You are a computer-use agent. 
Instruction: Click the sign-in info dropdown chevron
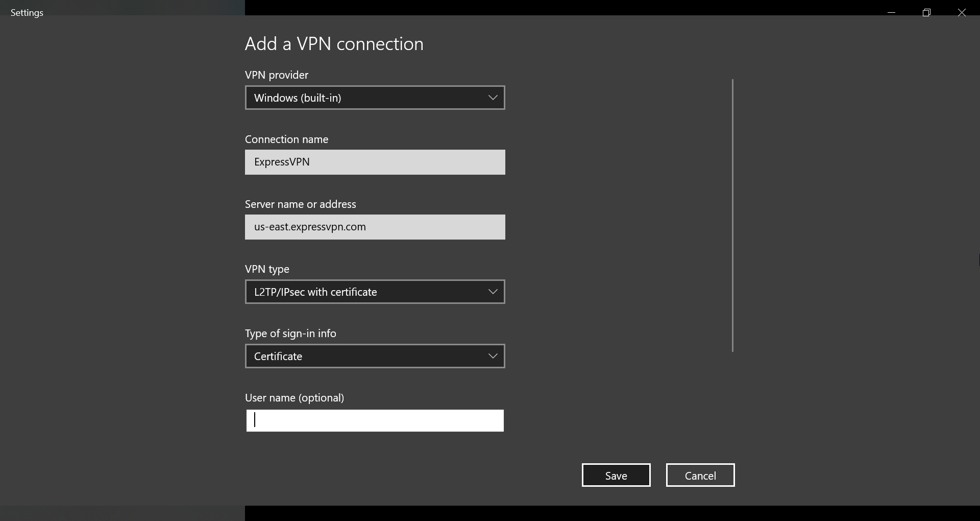click(492, 356)
